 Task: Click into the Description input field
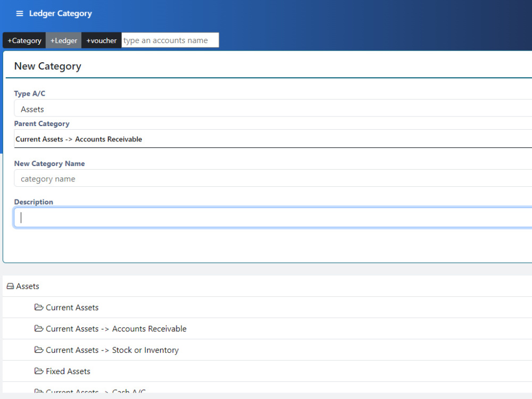(x=273, y=218)
